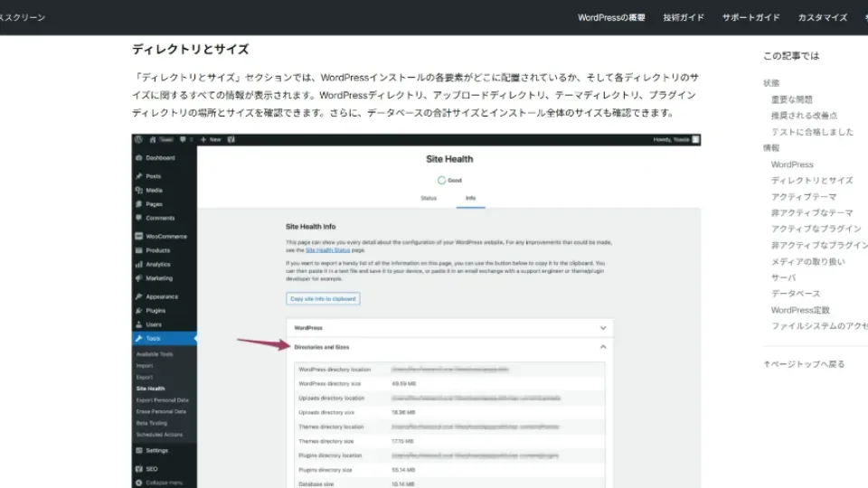
Task: Open the Site Health Status link
Action: (327, 250)
